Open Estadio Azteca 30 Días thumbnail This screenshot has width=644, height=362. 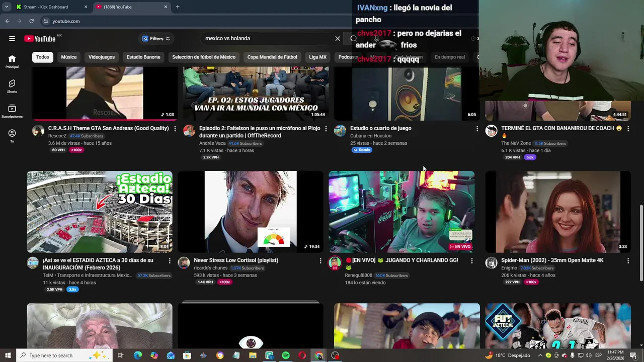coord(100,212)
